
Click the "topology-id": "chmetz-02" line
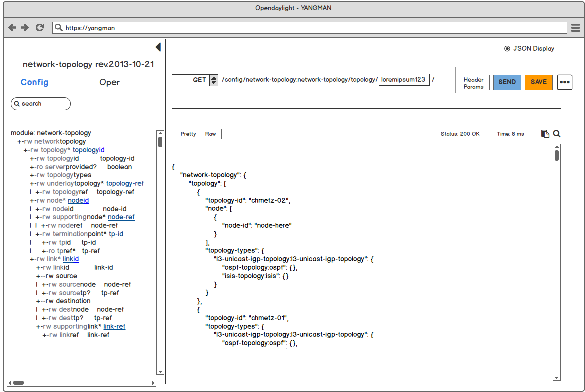click(x=248, y=200)
